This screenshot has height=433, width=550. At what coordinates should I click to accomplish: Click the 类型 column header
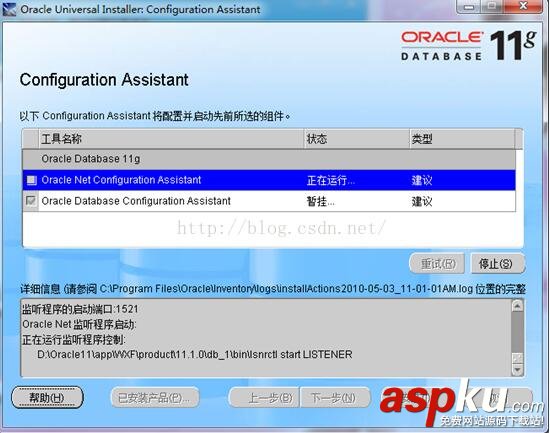click(x=462, y=139)
